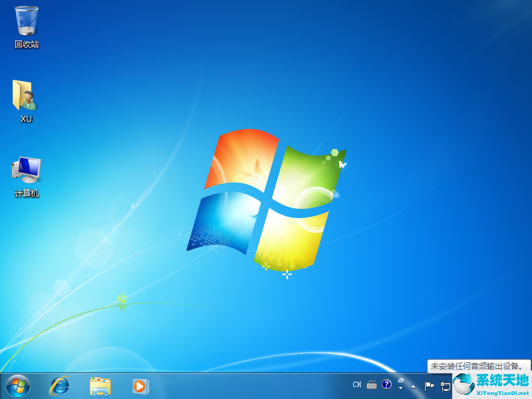Select the keyboard layout icon in tray

coord(371,385)
